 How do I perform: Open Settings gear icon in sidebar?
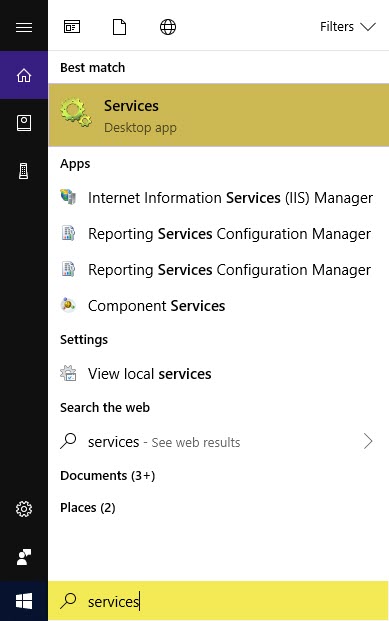tap(24, 509)
